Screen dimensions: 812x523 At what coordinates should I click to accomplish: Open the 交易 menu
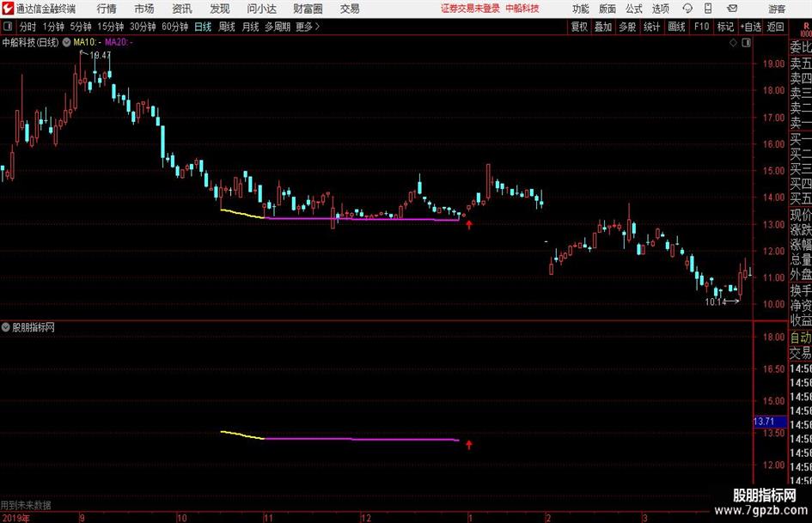350,9
